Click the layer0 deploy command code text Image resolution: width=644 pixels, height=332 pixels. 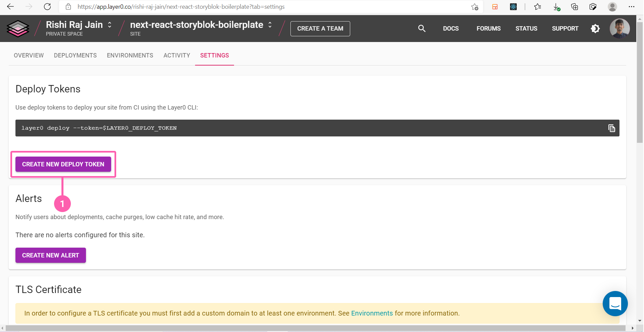point(99,128)
